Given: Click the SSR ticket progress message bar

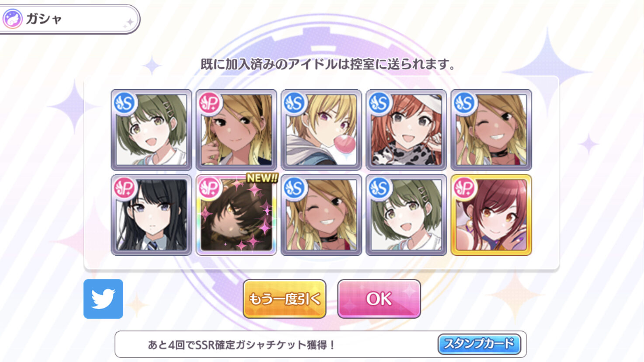Looking at the screenshot, I should coord(320,345).
